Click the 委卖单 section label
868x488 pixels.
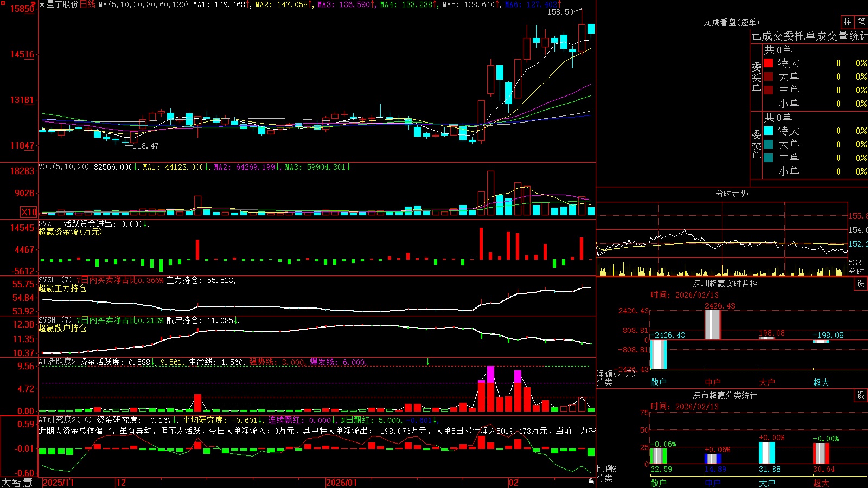tap(756, 145)
